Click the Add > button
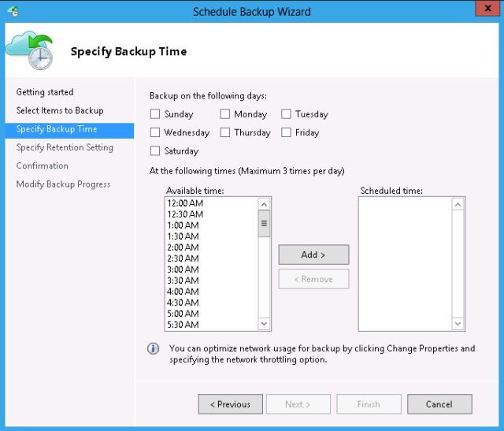The height and width of the screenshot is (431, 504). coord(313,255)
